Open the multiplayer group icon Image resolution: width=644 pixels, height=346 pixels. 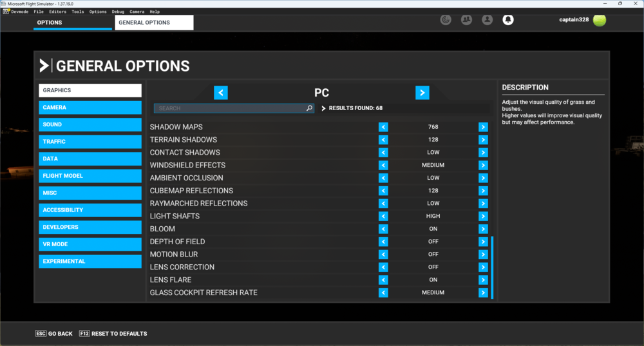point(466,20)
